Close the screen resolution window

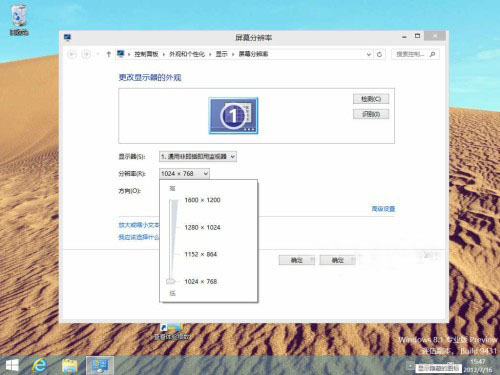tap(435, 36)
